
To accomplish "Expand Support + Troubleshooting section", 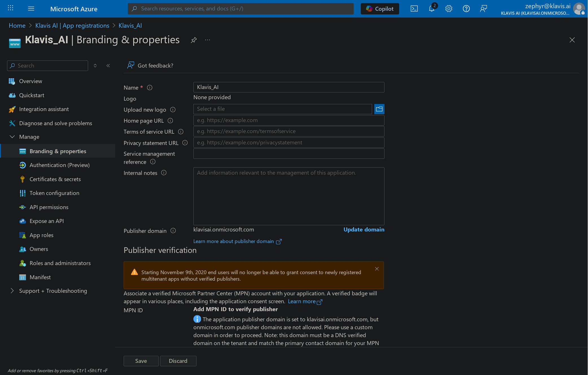I will pyautogui.click(x=12, y=291).
